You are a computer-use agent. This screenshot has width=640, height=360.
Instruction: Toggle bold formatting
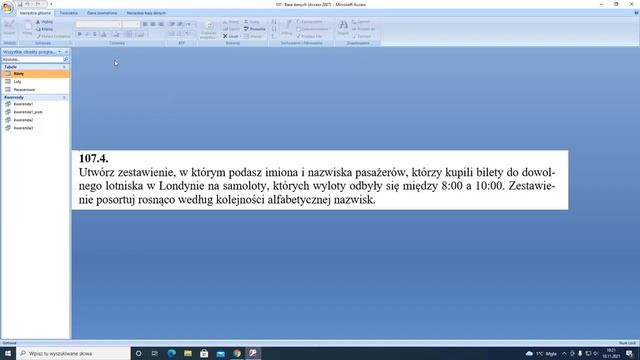click(80, 34)
